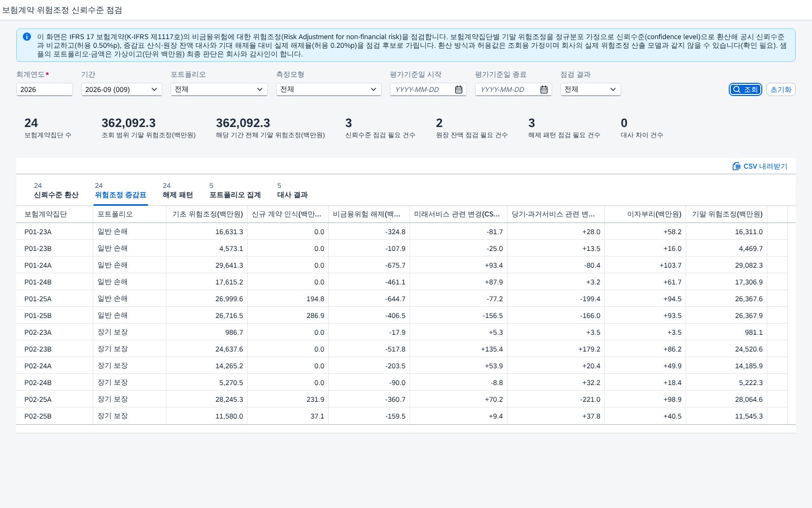The height and width of the screenshot is (508, 812).
Task: Reset filters with the 초기화 button
Action: (781, 89)
